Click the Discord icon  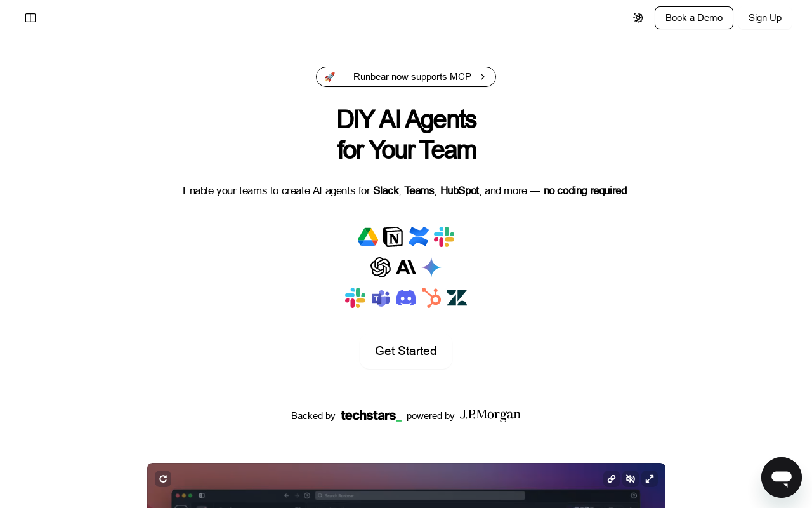click(x=406, y=298)
